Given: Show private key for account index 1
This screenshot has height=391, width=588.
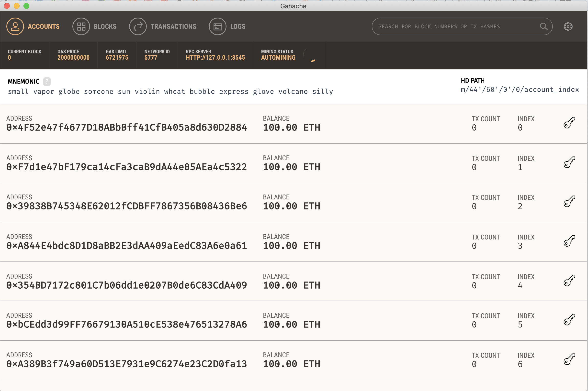Looking at the screenshot, I should [569, 162].
